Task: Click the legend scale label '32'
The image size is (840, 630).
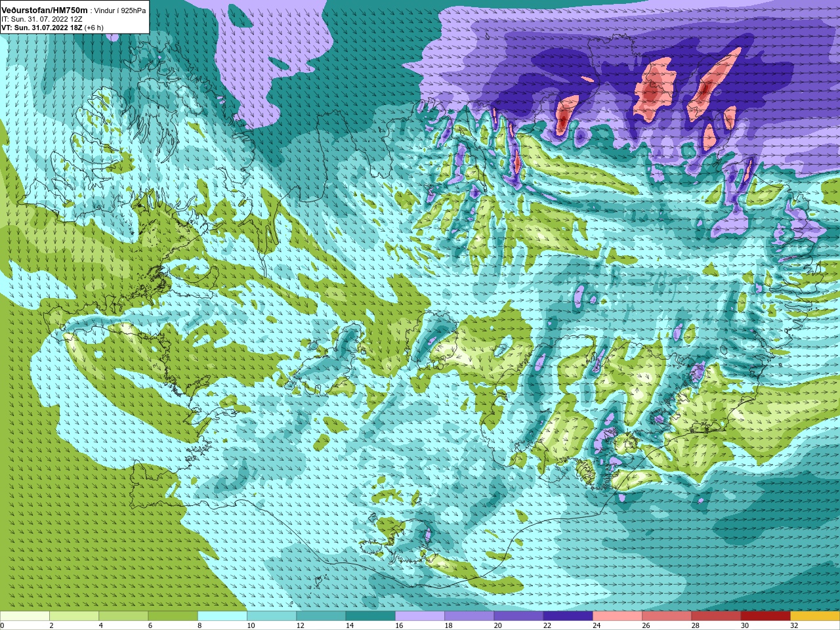Action: pos(793,625)
